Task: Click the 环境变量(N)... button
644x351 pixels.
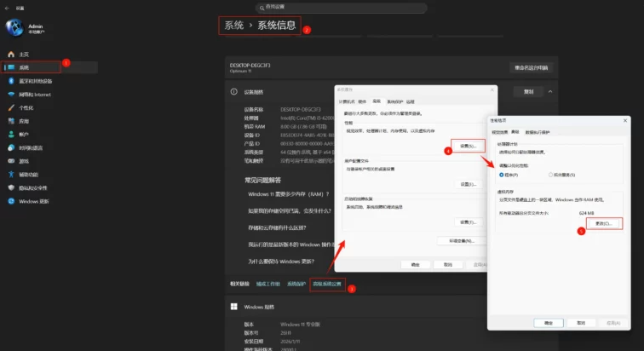Action: (x=455, y=241)
